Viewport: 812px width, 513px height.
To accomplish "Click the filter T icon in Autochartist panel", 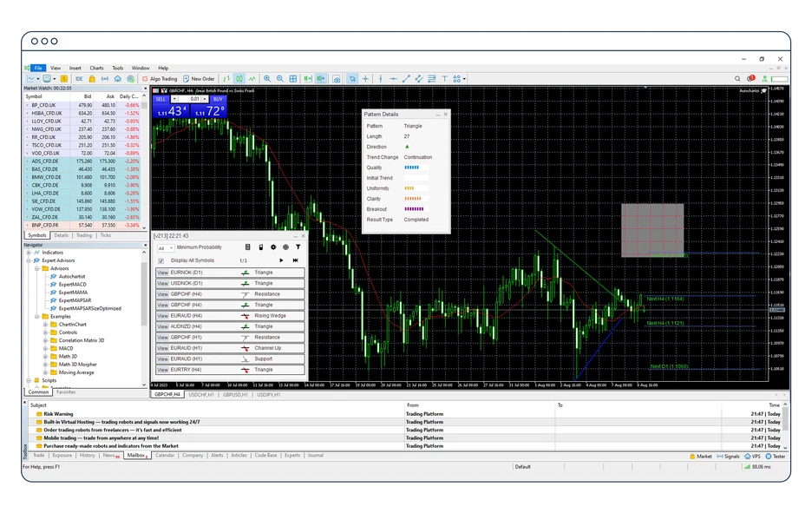I will 298,247.
